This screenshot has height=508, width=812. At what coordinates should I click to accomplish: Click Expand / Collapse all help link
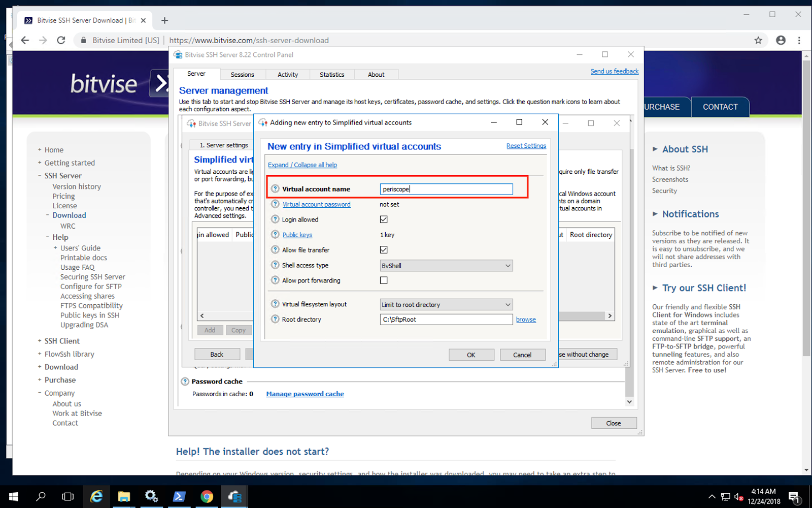302,165
